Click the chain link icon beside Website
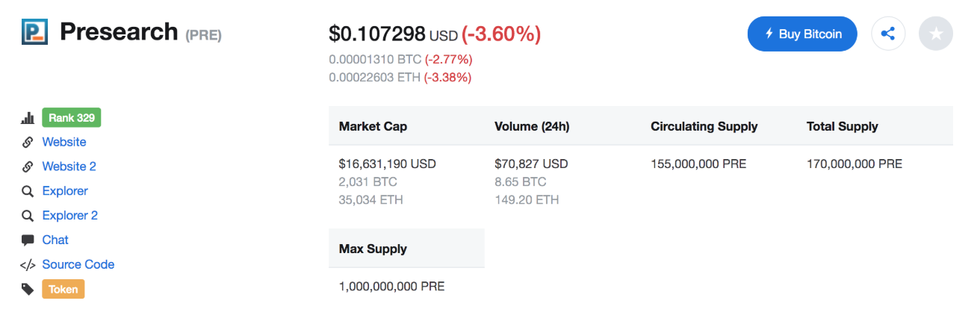980x330 pixels. tap(28, 142)
